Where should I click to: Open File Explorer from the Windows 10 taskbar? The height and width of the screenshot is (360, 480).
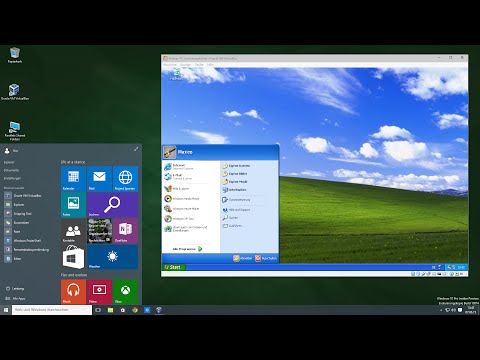click(110, 310)
